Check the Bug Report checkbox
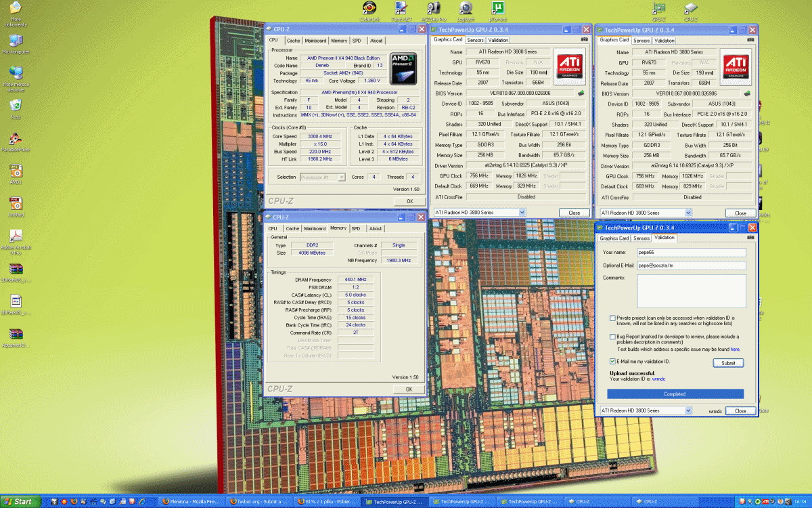The height and width of the screenshot is (508, 812). click(612, 337)
